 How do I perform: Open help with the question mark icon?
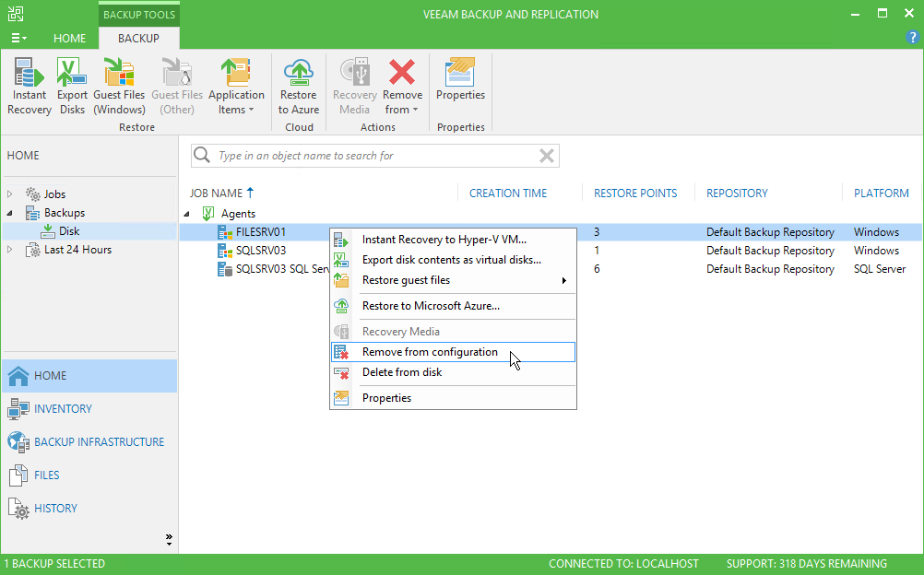click(x=912, y=38)
